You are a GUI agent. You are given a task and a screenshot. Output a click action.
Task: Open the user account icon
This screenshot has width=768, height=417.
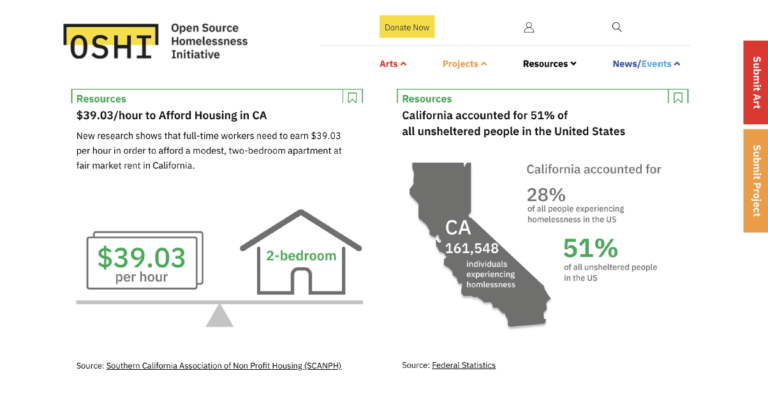[x=529, y=27]
